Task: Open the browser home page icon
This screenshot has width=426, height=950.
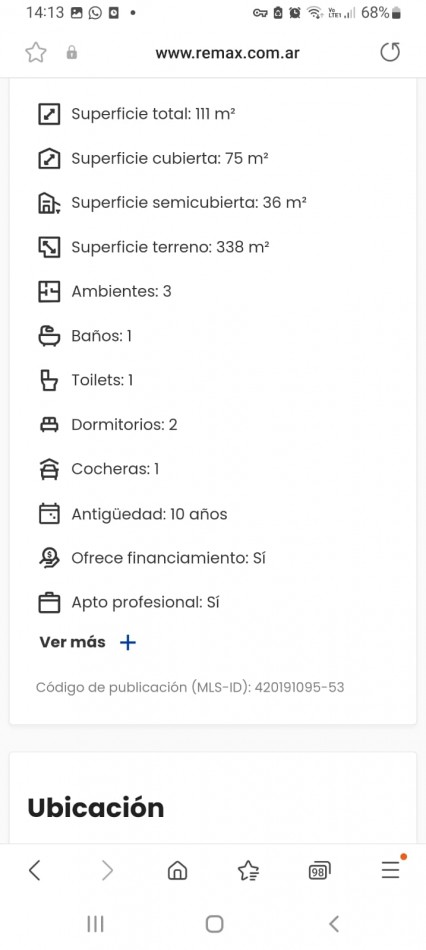Action: click(x=177, y=871)
